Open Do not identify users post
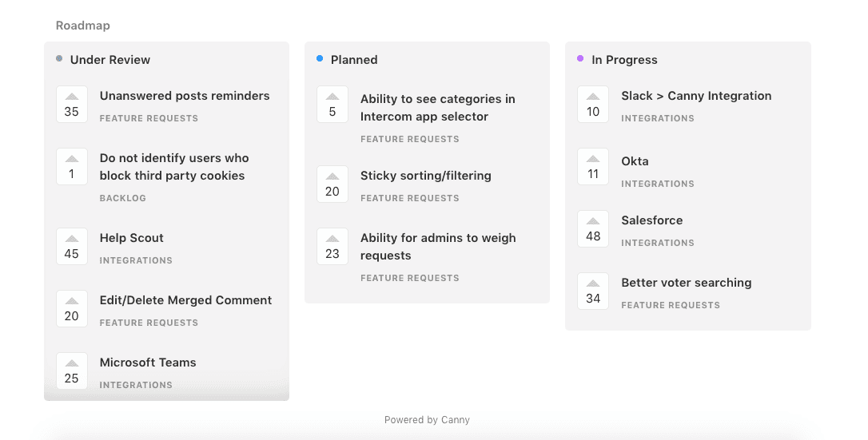The image size is (868, 440). (173, 167)
